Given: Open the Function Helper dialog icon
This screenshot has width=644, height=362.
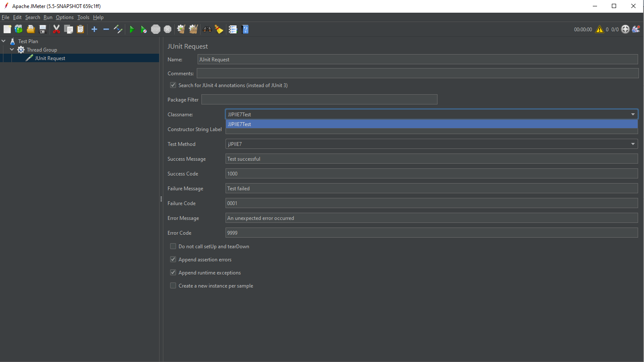Looking at the screenshot, I should coord(233,29).
